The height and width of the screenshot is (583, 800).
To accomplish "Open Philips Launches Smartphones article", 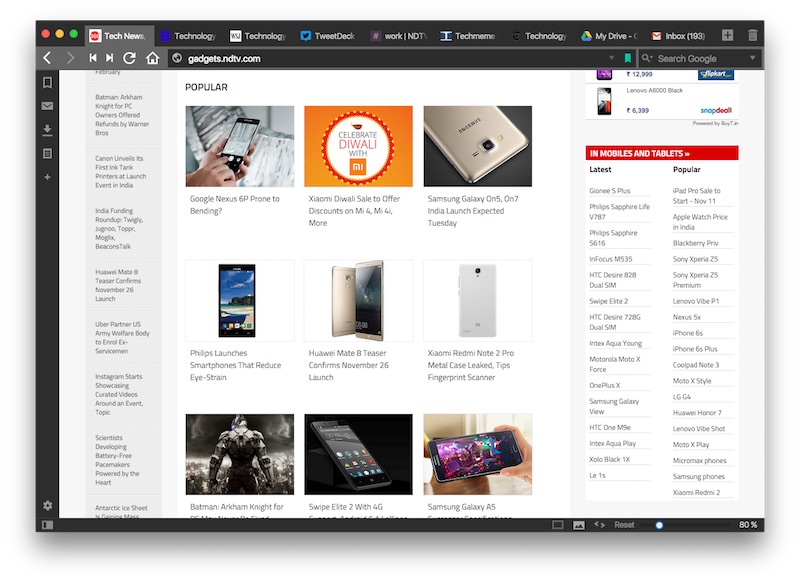I will 235,365.
